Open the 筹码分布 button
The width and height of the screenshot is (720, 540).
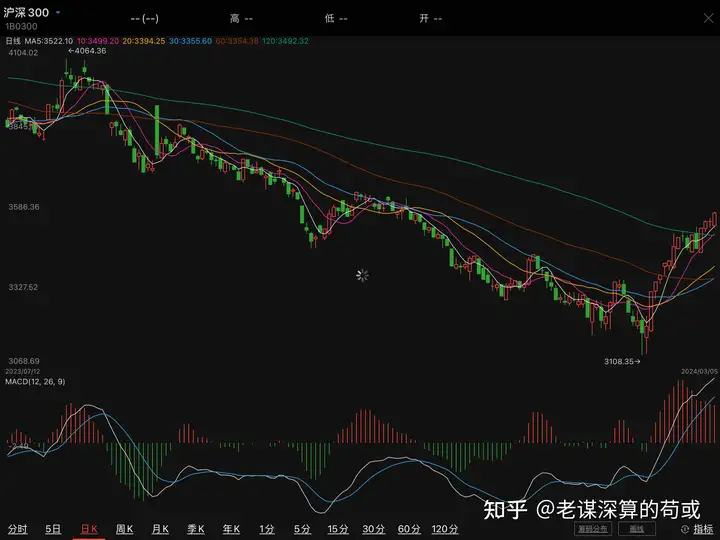593,529
